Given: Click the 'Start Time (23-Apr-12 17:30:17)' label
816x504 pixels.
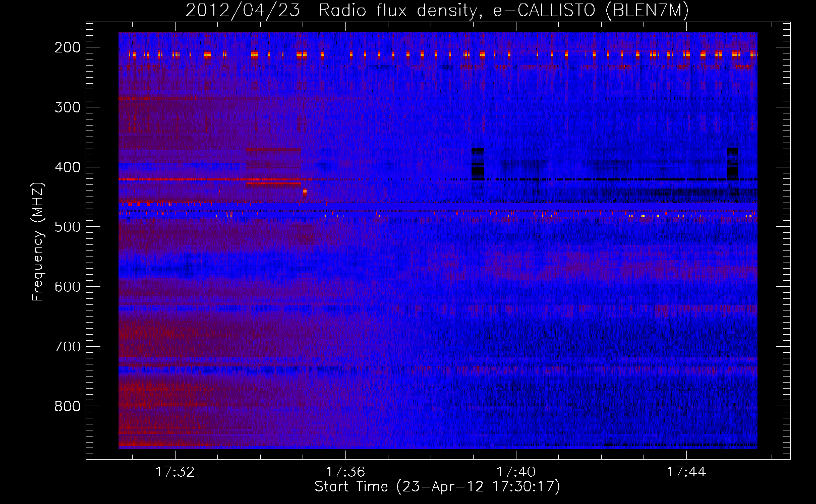Looking at the screenshot, I should coord(437,487).
